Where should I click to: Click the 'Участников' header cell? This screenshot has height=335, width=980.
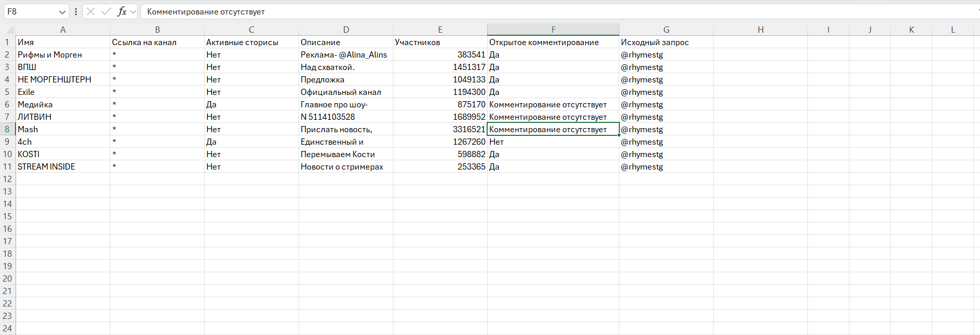440,42
